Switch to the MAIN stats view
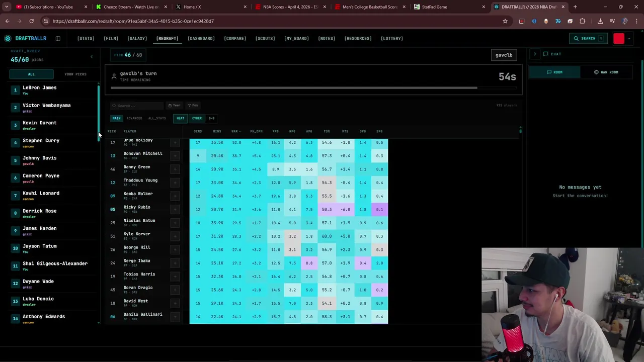The height and width of the screenshot is (362, 644). pyautogui.click(x=116, y=118)
